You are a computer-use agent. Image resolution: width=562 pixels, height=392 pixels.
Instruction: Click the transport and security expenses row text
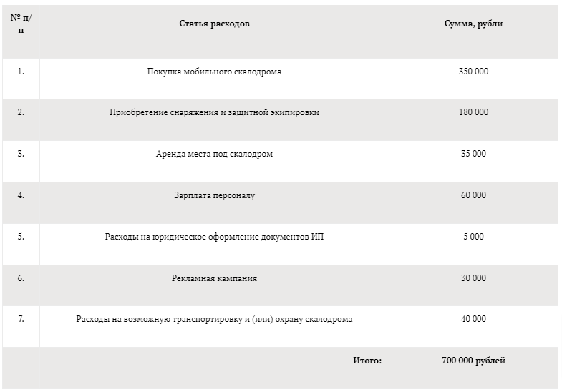point(214,319)
